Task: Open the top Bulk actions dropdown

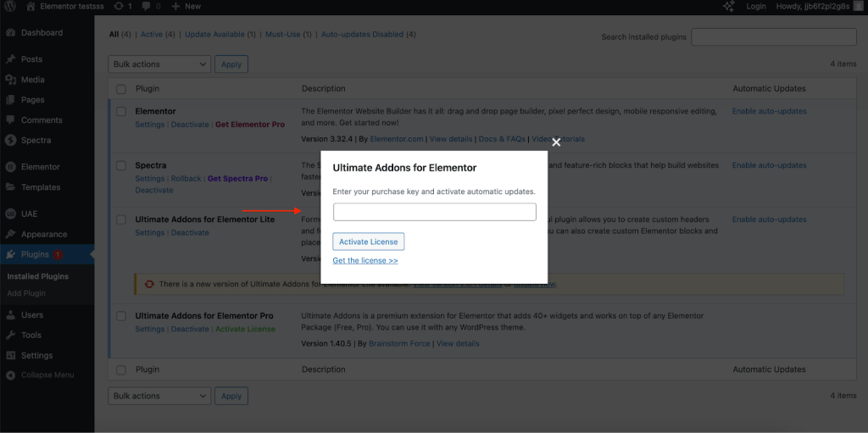Action: point(159,64)
